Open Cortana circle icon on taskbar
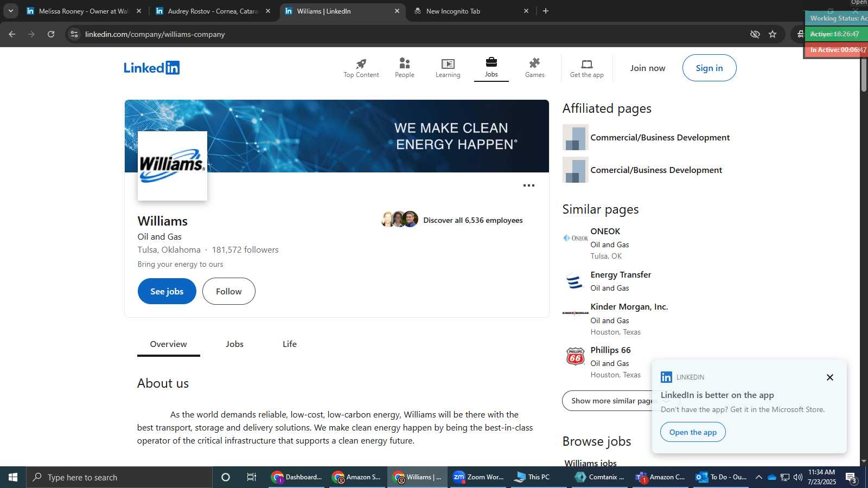The image size is (868, 488). pos(226,477)
